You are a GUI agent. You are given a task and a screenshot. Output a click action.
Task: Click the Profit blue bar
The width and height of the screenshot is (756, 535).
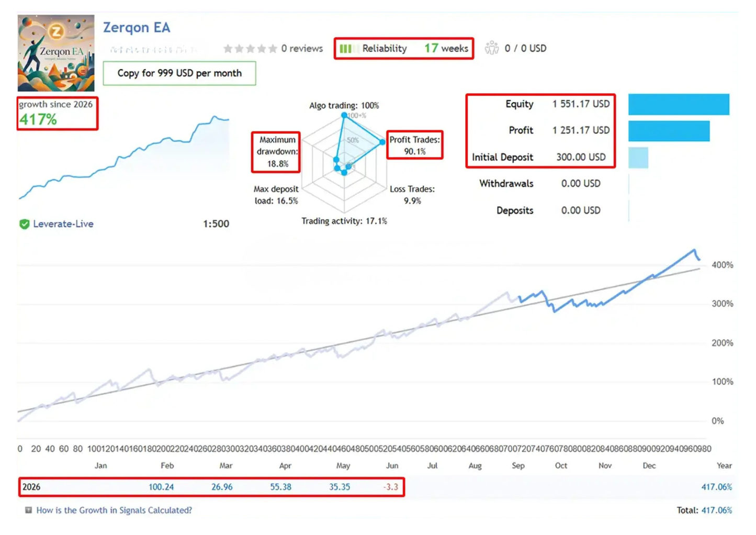[x=669, y=131]
